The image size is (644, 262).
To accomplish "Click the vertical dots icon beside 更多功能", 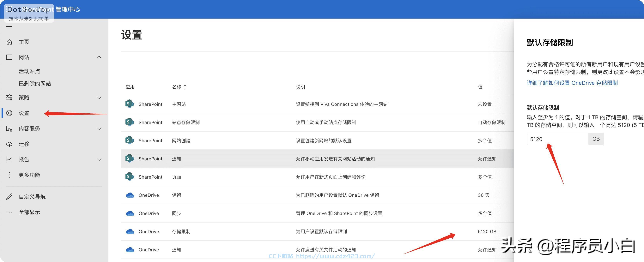I will coord(9,175).
